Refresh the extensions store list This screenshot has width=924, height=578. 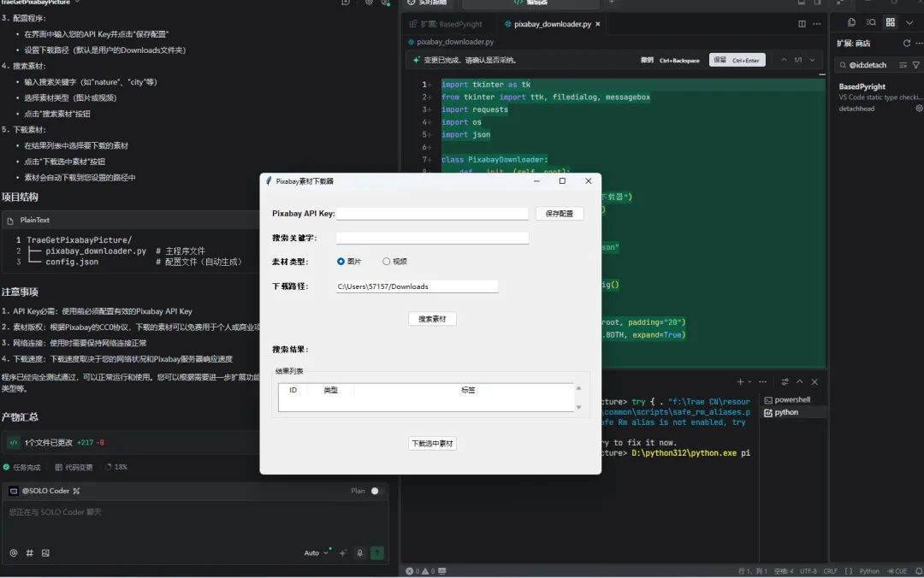906,44
